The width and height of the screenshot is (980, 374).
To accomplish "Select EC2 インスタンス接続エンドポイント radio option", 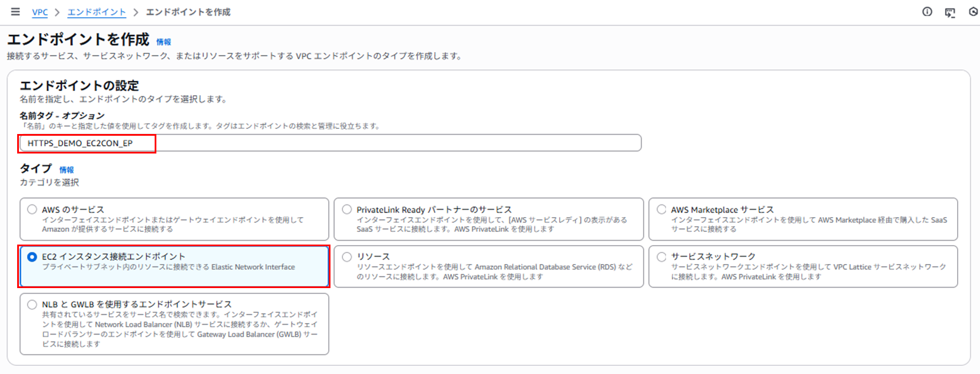I will click(x=32, y=257).
